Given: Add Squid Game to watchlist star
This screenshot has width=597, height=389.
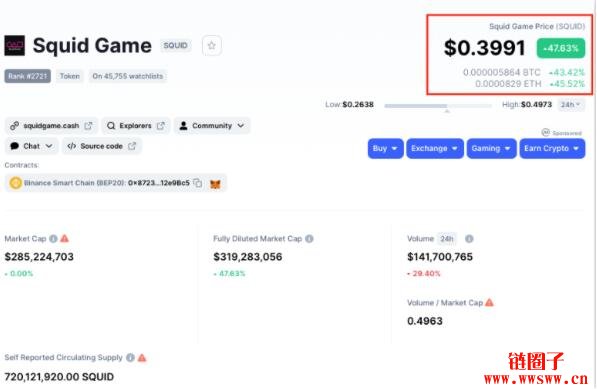Looking at the screenshot, I should coord(212,46).
